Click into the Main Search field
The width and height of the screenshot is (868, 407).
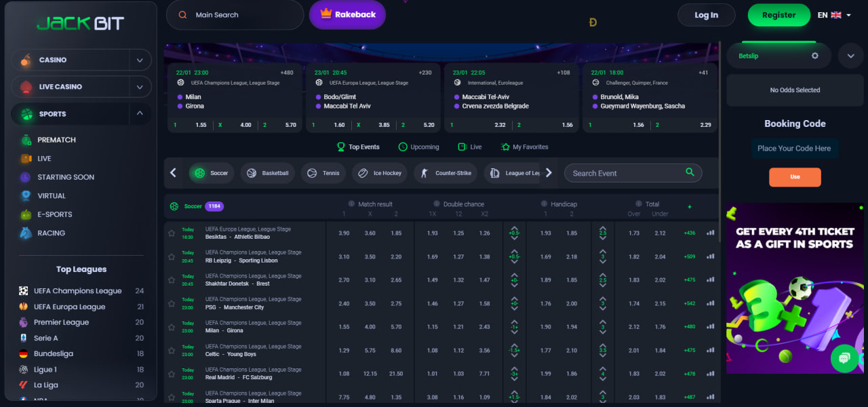point(235,14)
